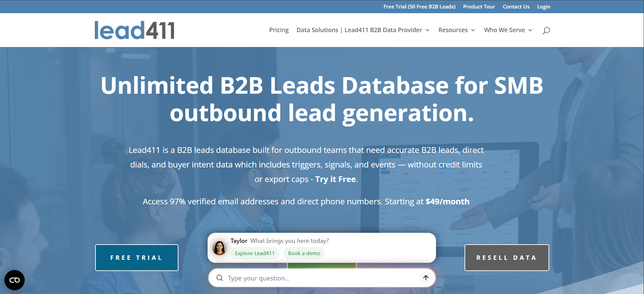The image size is (644, 294).
Task: Open the Free Trial (50 Free B2B Leads) link
Action: (420, 7)
